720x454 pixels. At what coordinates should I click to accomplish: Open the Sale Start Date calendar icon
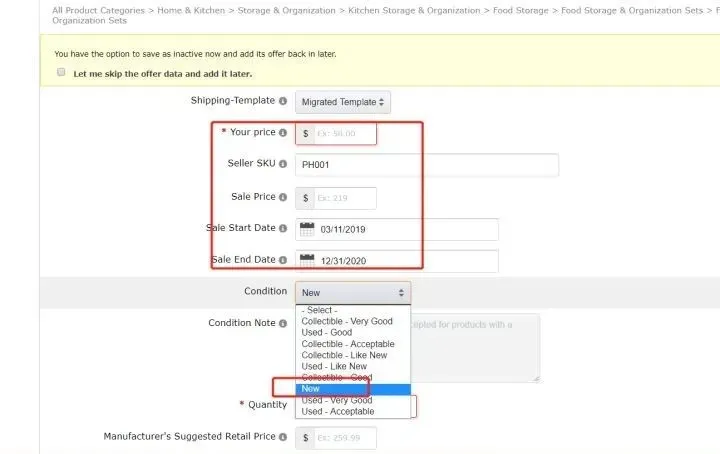click(307, 229)
